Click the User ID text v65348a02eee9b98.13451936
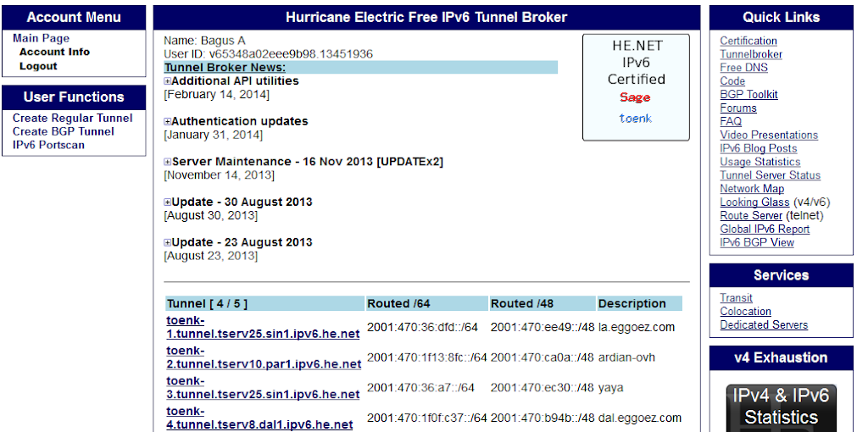 (291, 54)
